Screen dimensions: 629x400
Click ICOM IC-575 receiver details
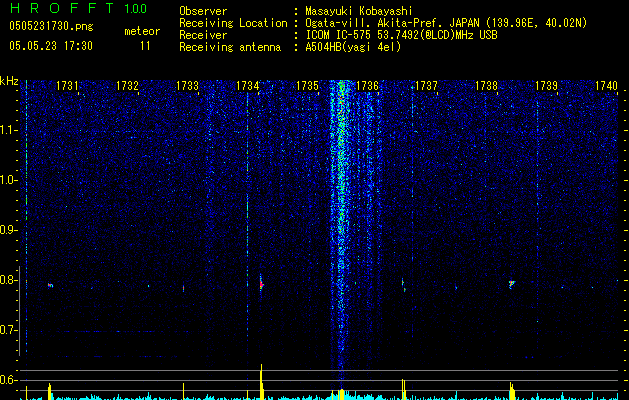402,35
